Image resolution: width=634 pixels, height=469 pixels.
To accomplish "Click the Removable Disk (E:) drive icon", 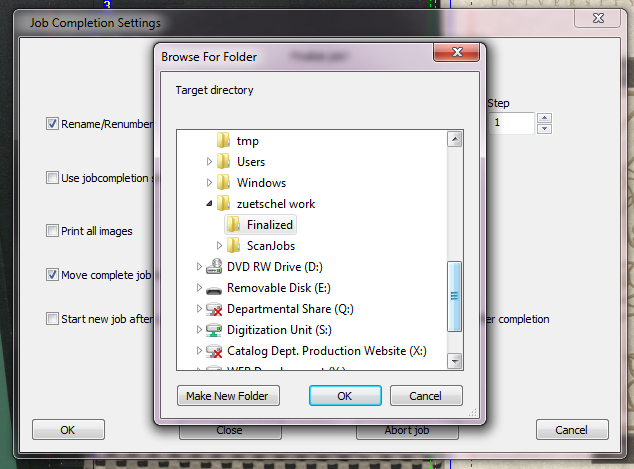I will 213,288.
